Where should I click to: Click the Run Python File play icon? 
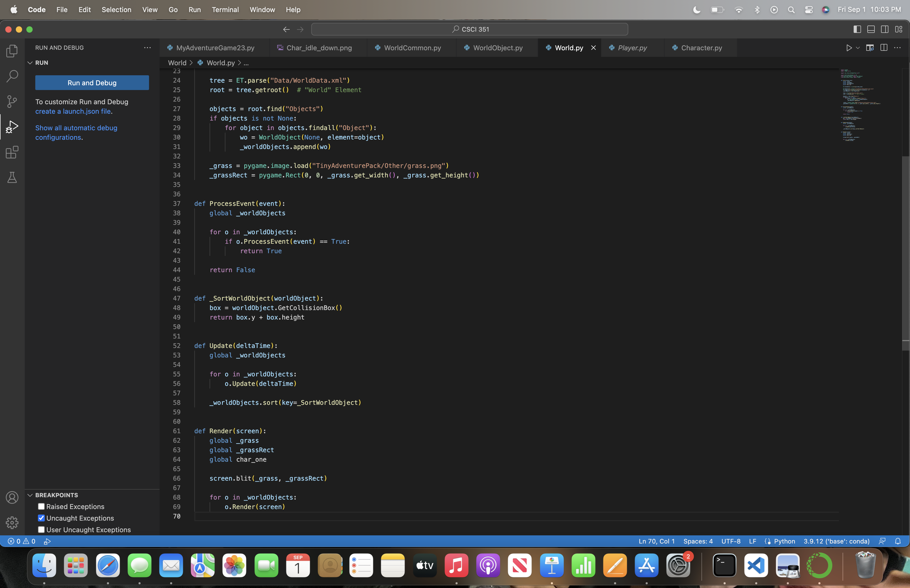pyautogui.click(x=849, y=48)
